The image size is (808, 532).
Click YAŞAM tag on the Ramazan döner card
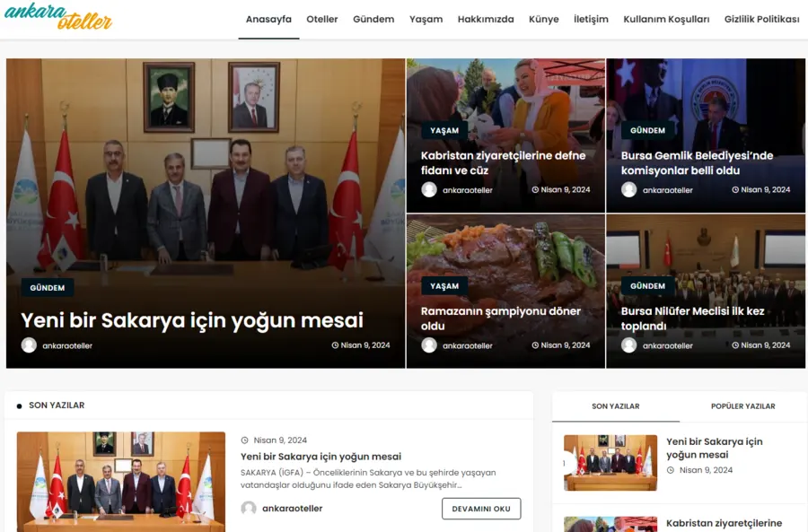(444, 286)
